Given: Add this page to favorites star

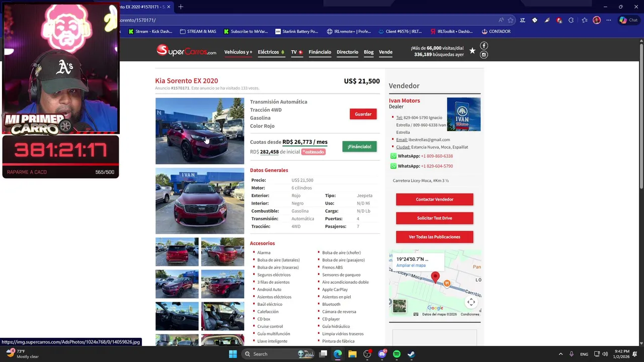Looking at the screenshot, I should (x=511, y=20).
